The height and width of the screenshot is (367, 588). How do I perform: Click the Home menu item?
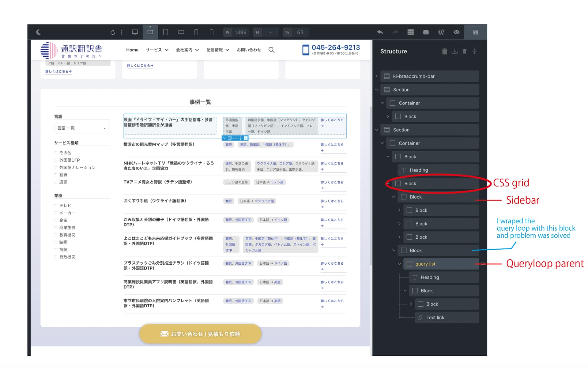coord(132,50)
